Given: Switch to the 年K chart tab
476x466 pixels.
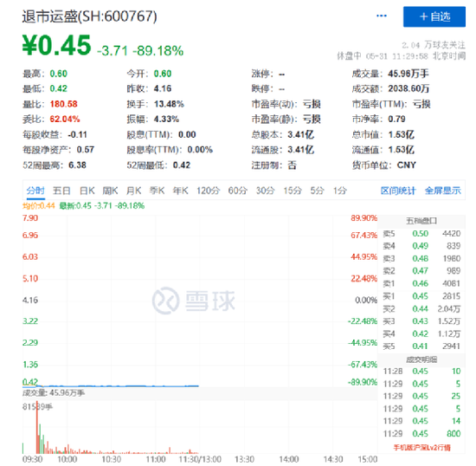Looking at the screenshot, I should pyautogui.click(x=180, y=191).
